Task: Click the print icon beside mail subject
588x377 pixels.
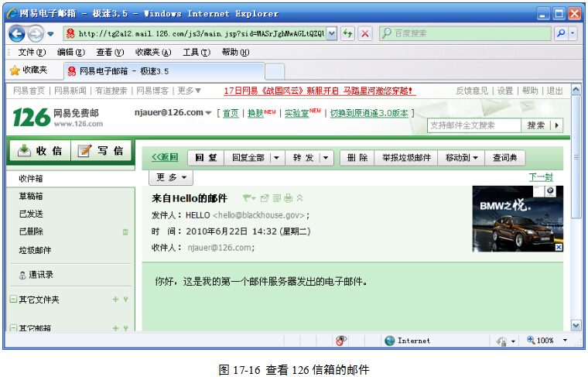Action: tap(288, 198)
